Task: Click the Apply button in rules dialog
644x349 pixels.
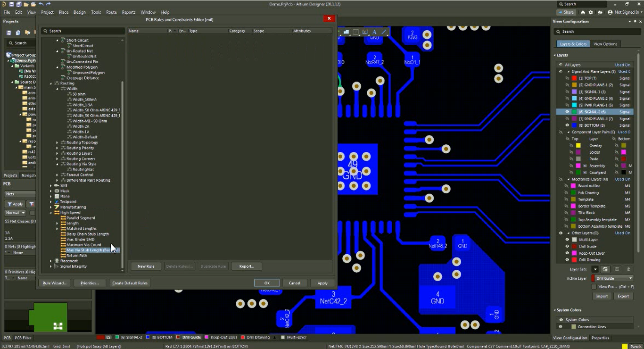Action: pyautogui.click(x=322, y=283)
